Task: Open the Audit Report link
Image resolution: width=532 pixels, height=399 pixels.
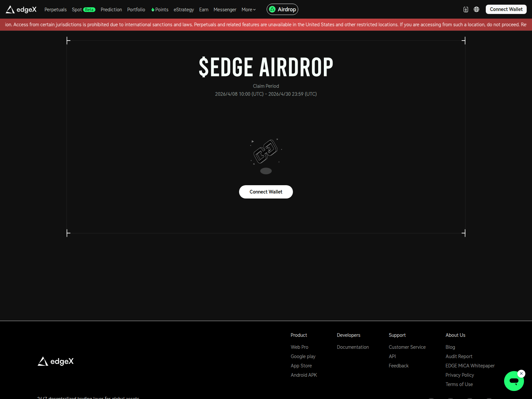Action: (459, 356)
